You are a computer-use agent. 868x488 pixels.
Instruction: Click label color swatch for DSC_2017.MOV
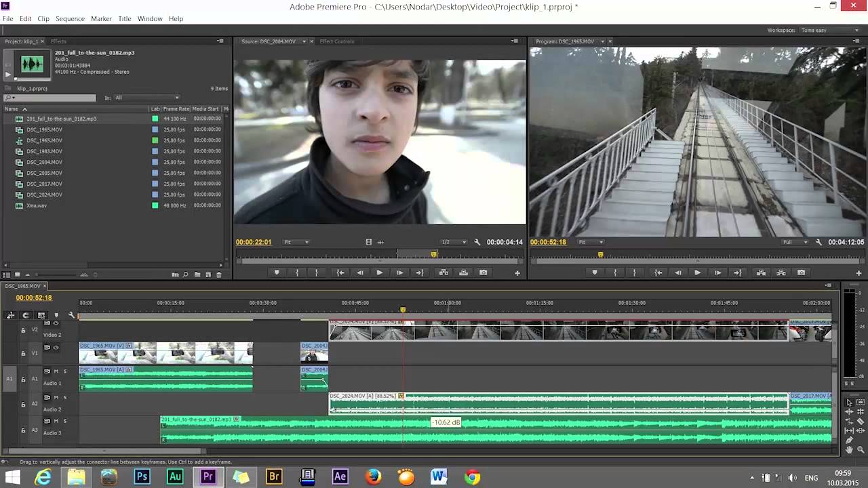click(x=155, y=184)
